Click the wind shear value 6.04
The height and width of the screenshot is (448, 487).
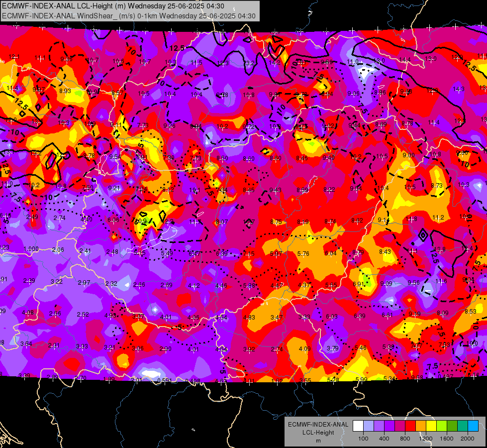(x=330, y=253)
